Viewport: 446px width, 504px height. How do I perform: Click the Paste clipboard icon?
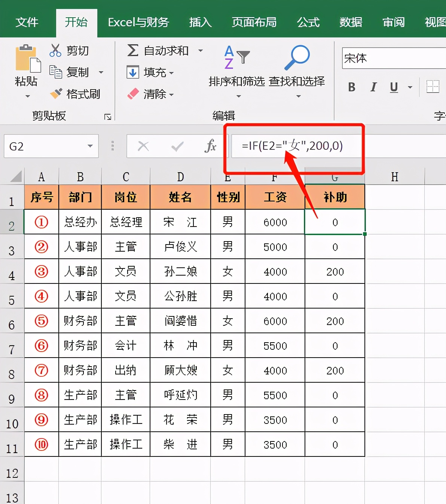coord(27,59)
